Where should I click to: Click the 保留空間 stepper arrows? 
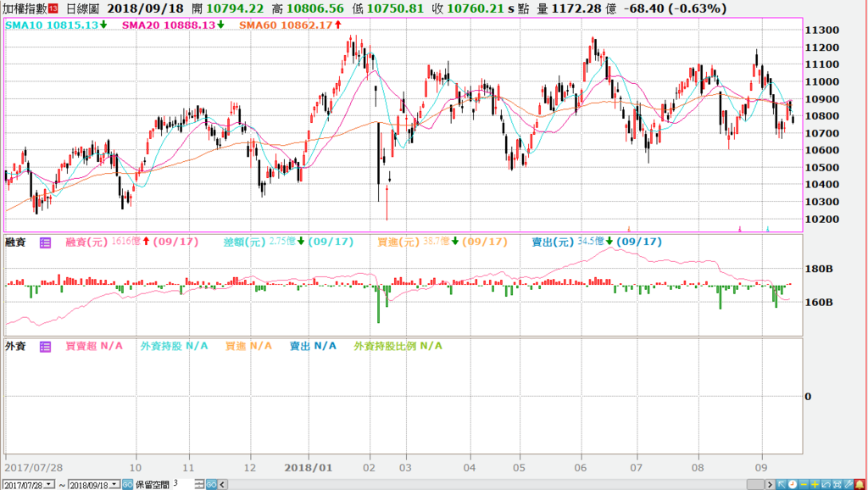coord(200,484)
